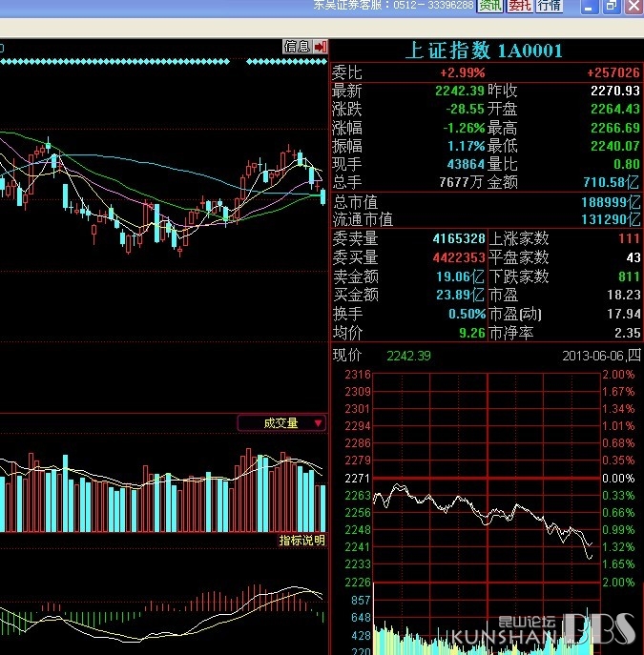The image size is (644, 655).
Task: Open the 指标说明 indicator description link
Action: [301, 541]
